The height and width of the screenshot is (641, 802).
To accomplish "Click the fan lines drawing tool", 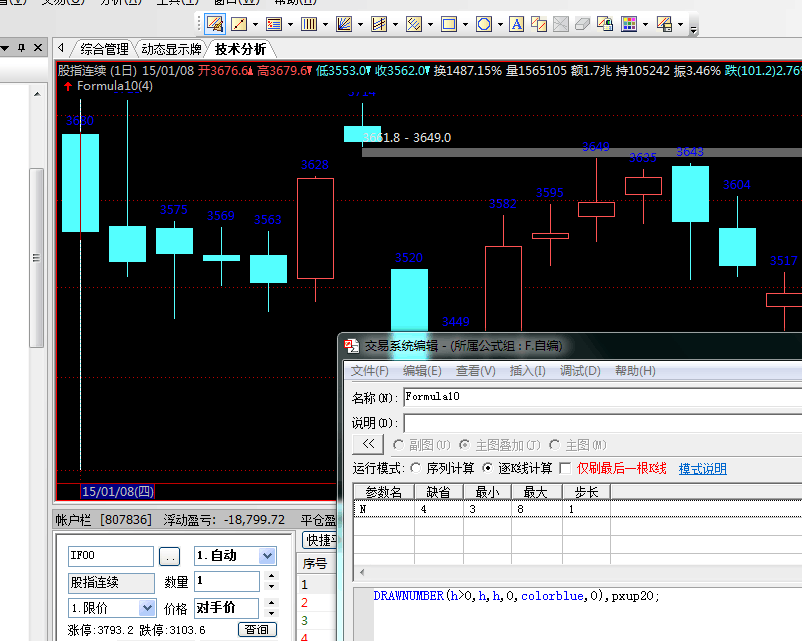I will point(344,24).
